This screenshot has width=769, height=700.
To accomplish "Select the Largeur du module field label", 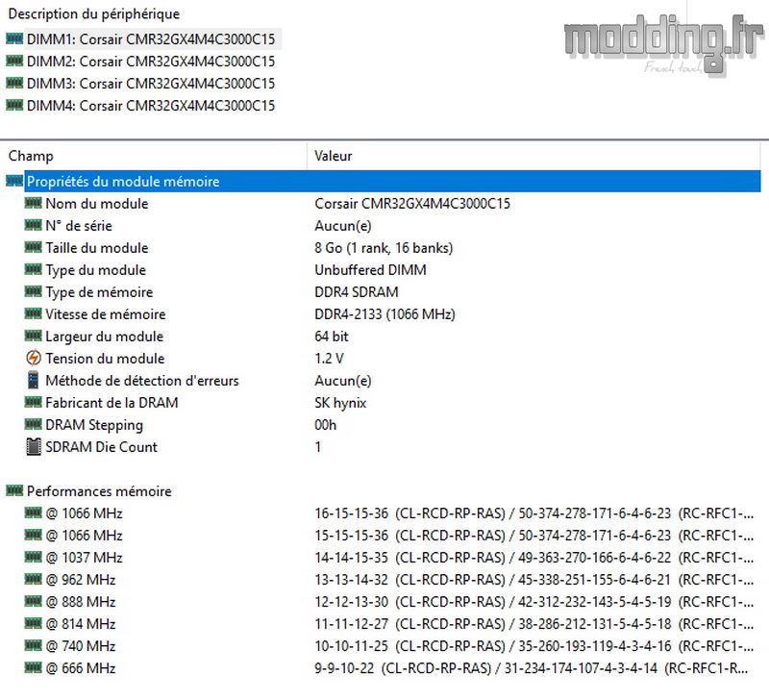I will tap(105, 337).
